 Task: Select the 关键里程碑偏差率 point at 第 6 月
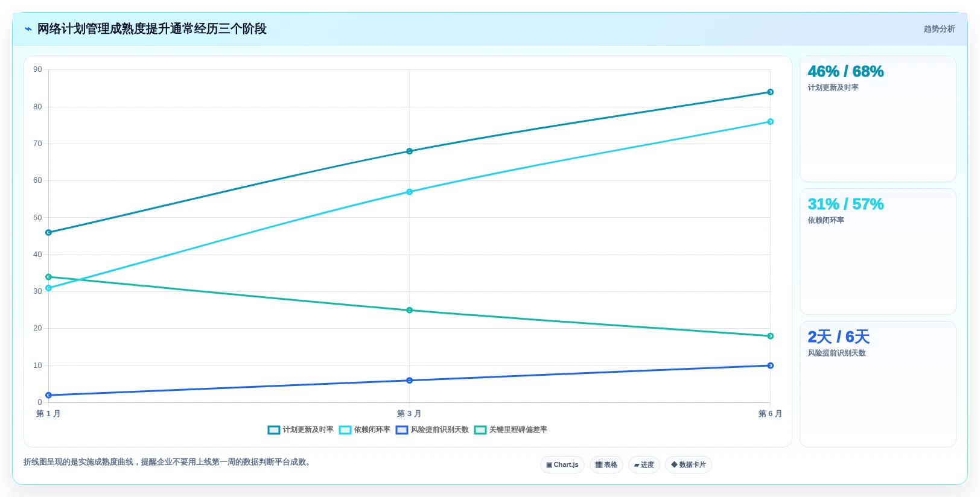(x=770, y=336)
